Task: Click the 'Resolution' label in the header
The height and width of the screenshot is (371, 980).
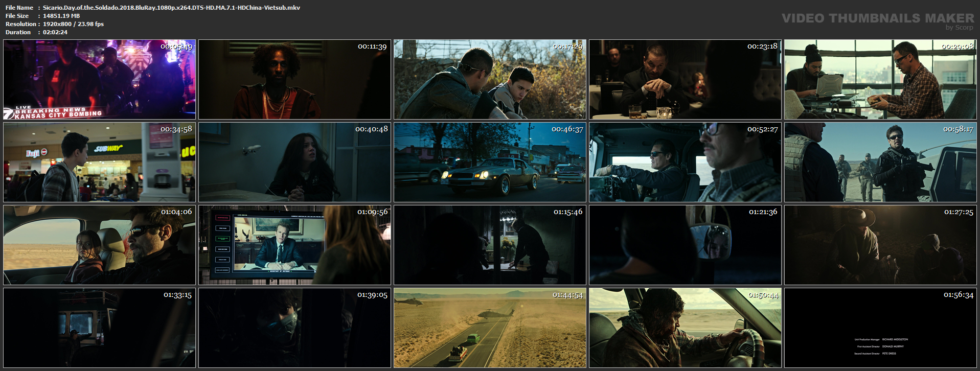Action: [x=21, y=24]
